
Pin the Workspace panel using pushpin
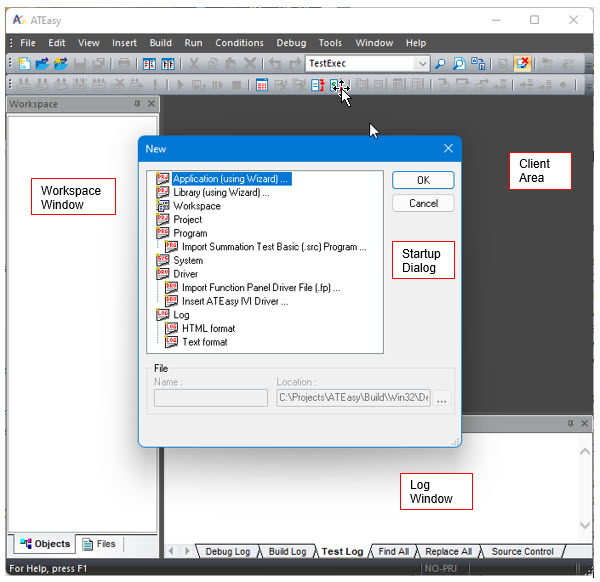coord(137,104)
